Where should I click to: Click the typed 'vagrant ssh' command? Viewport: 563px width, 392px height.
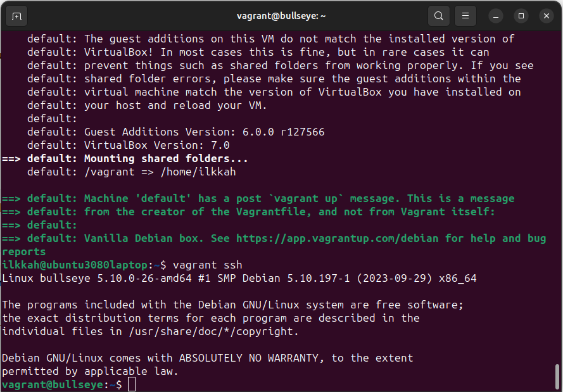coord(207,265)
